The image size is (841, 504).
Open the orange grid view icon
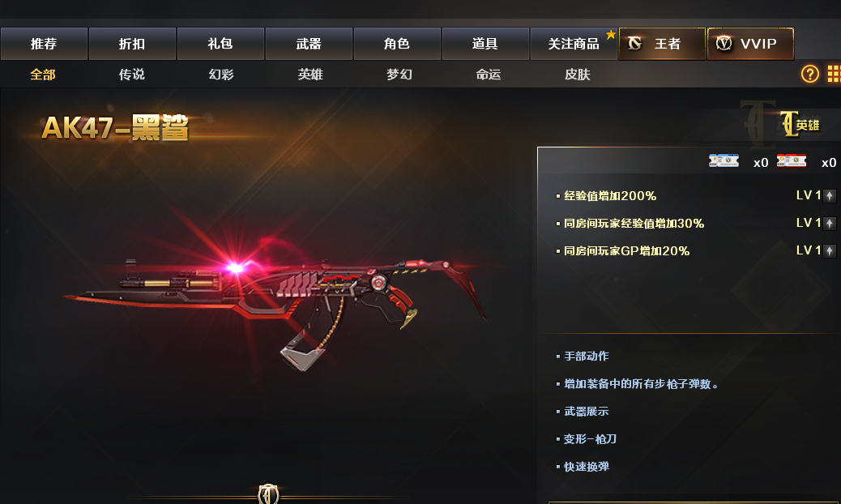click(x=834, y=74)
